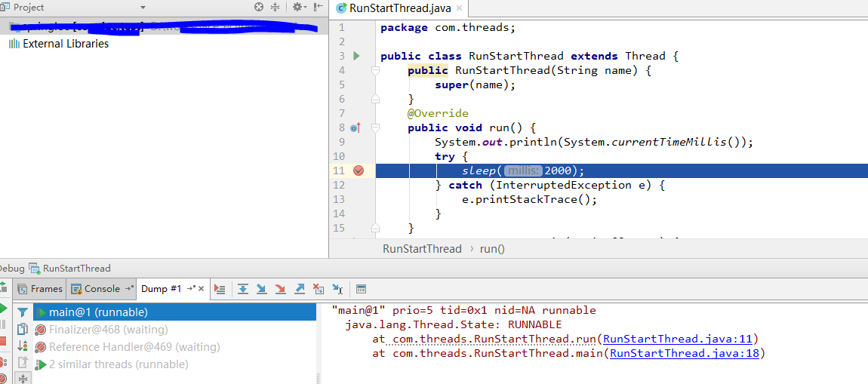
Task: Select the Dump #1 tab
Action: point(161,289)
